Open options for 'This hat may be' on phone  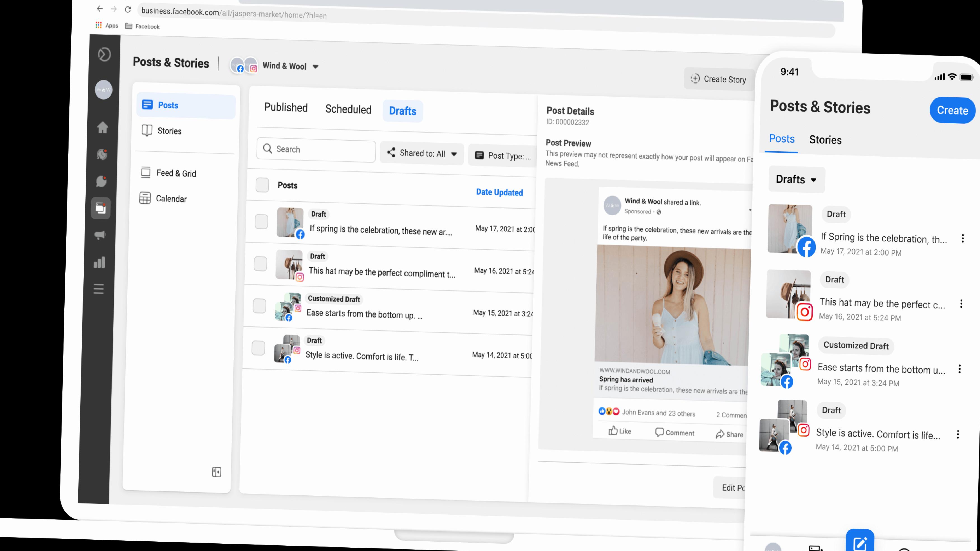[x=961, y=303]
